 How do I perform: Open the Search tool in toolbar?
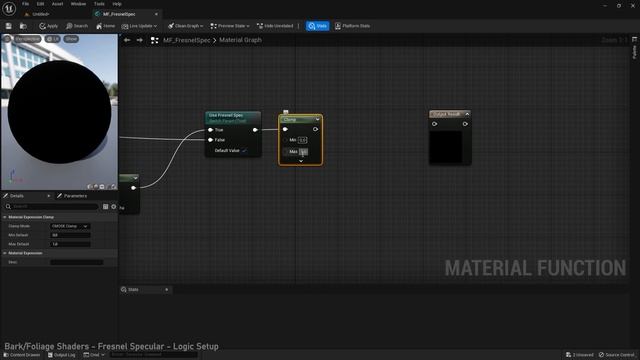pyautogui.click(x=77, y=26)
